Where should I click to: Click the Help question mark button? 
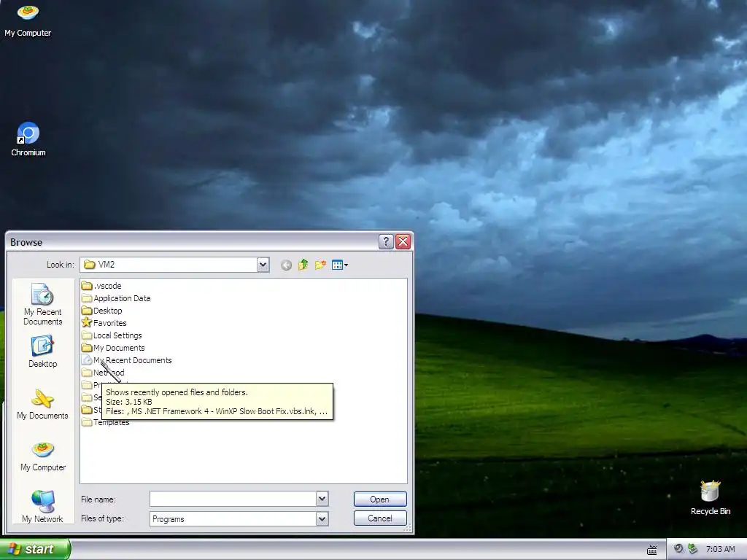coord(386,242)
